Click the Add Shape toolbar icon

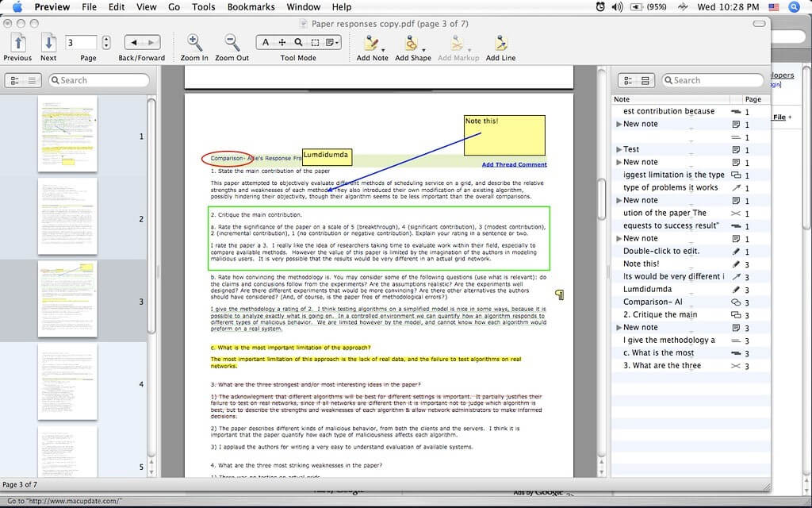[x=412, y=43]
